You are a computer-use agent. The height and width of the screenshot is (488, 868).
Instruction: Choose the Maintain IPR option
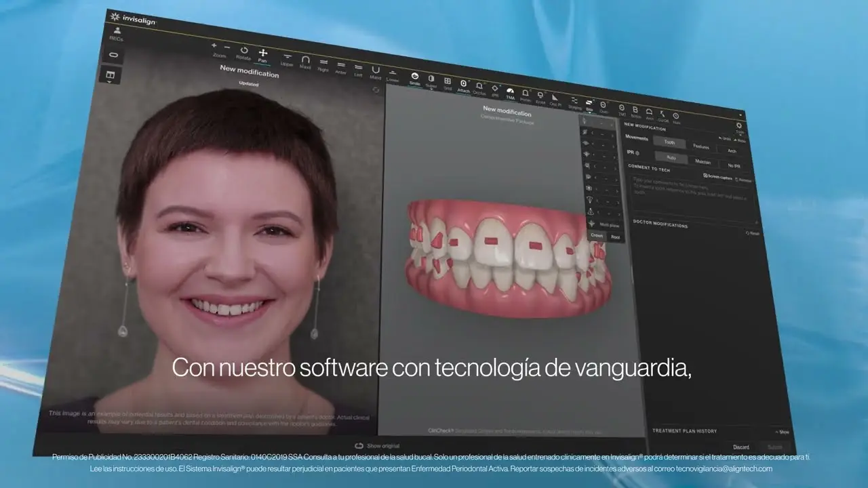[703, 162]
